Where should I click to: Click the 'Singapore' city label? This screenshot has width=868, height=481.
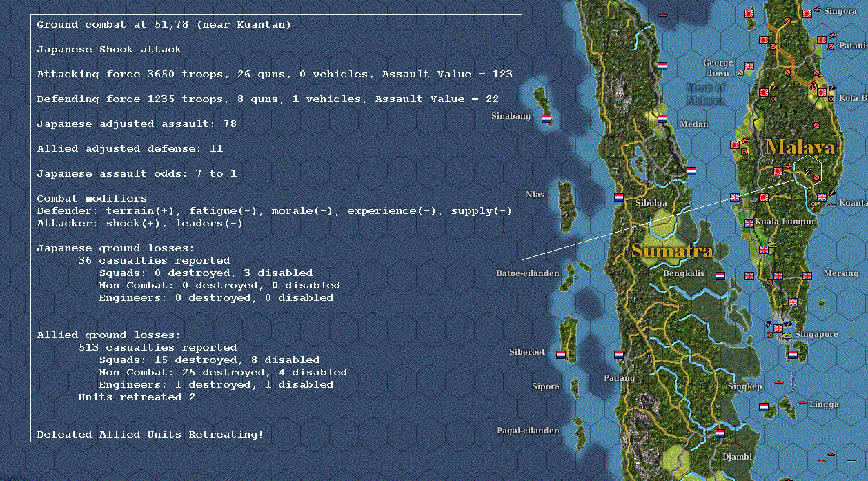[x=816, y=334]
